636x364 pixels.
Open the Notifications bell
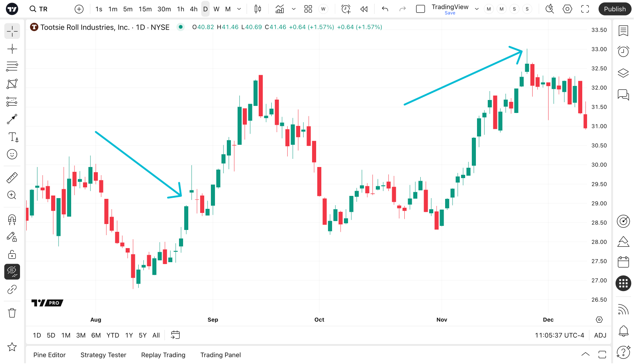coord(623,331)
